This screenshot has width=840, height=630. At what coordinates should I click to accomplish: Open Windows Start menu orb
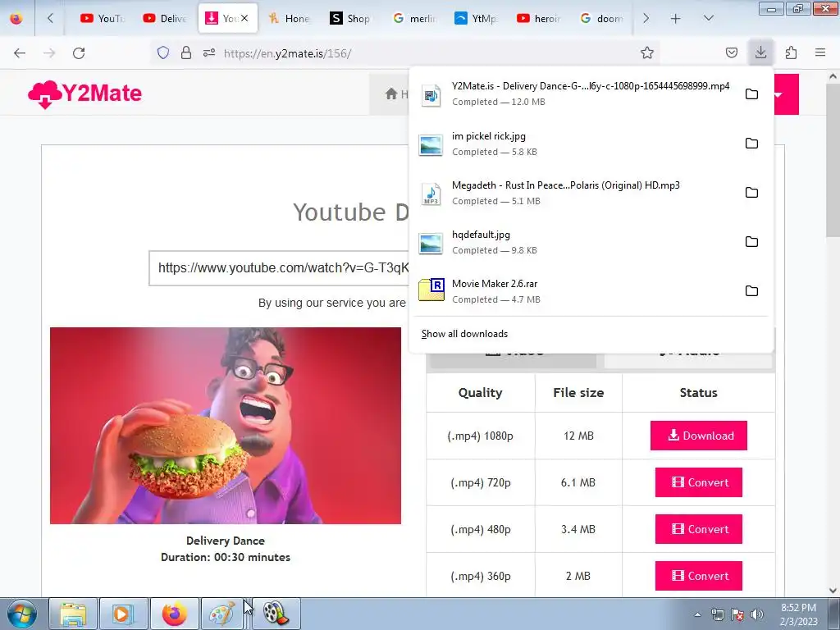coord(21,614)
